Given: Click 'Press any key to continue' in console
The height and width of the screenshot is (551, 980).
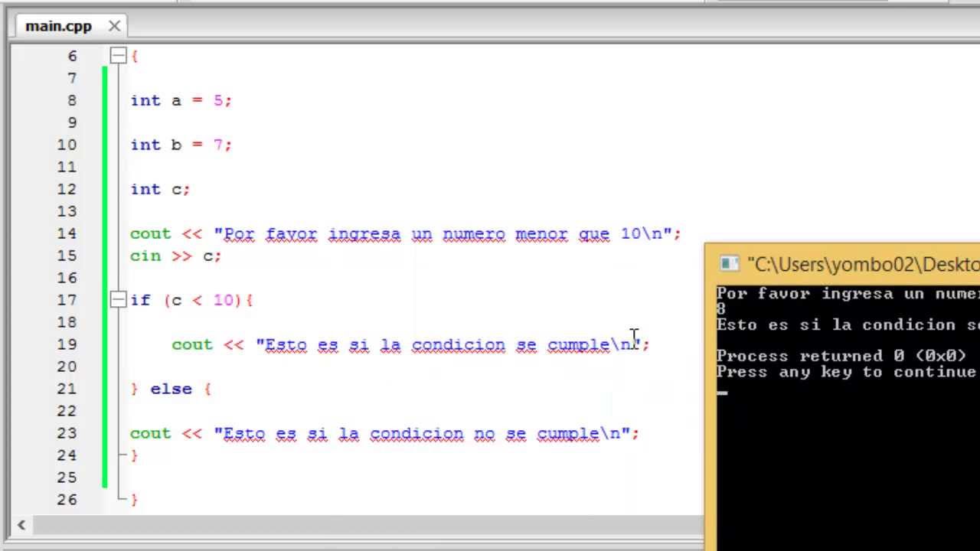Looking at the screenshot, I should [846, 372].
